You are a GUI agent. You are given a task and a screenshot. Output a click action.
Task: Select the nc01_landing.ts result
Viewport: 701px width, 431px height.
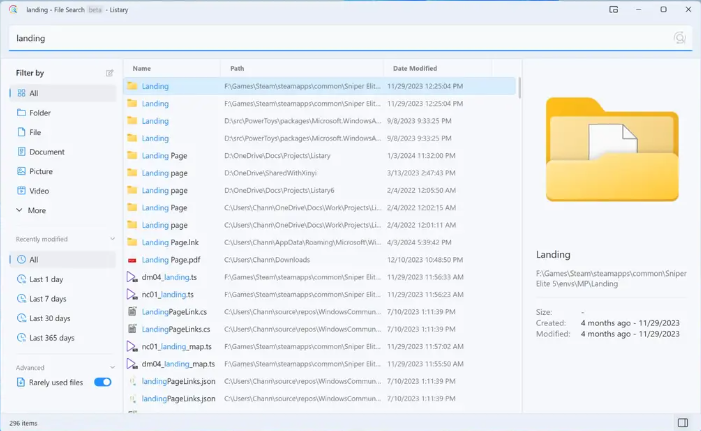pos(320,295)
